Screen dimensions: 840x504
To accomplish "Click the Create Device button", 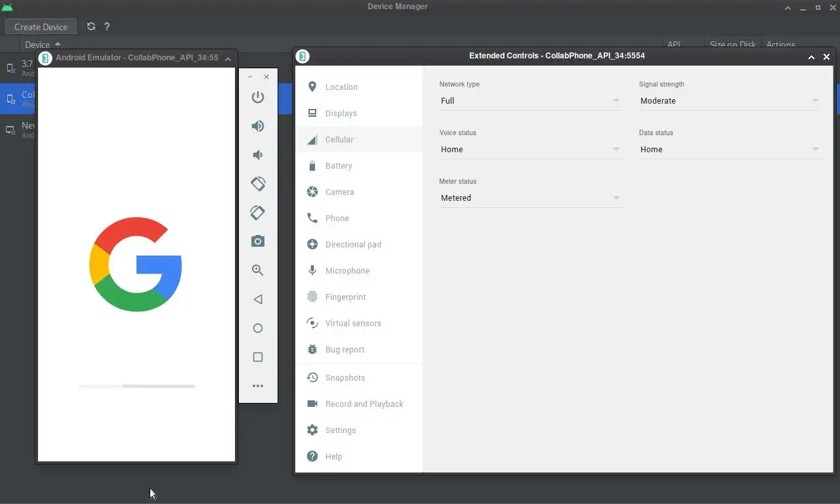I will (x=41, y=27).
